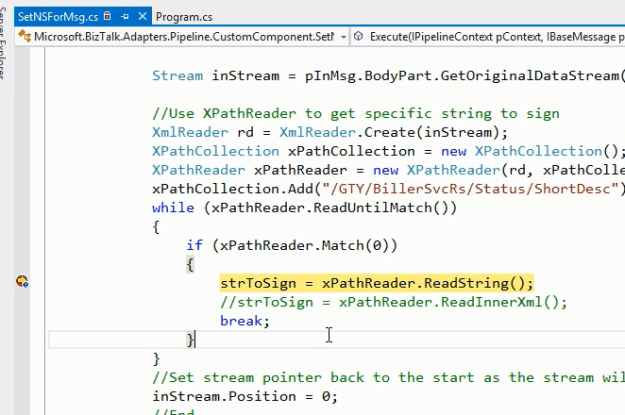Toggle pin on SetNSForMsg.cs tab
Viewport: 625px width, 415px height.
125,17
